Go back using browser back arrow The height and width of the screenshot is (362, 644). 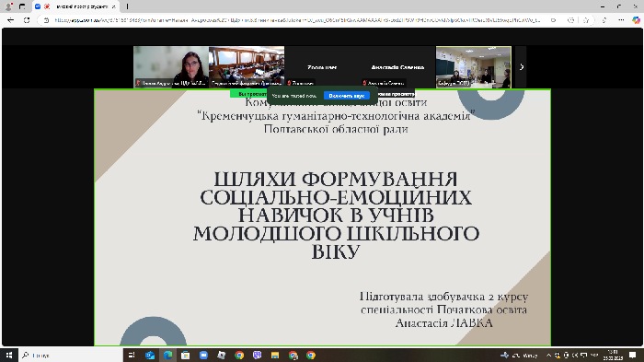11,20
